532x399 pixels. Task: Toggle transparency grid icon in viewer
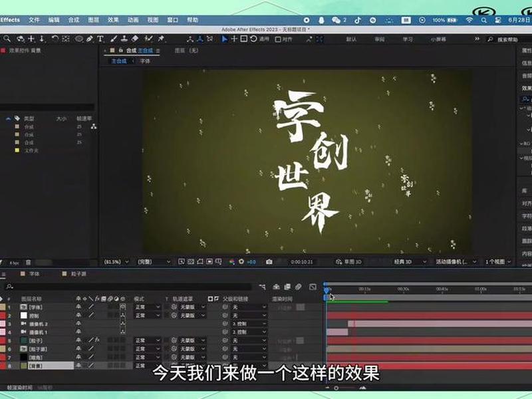[x=191, y=261]
